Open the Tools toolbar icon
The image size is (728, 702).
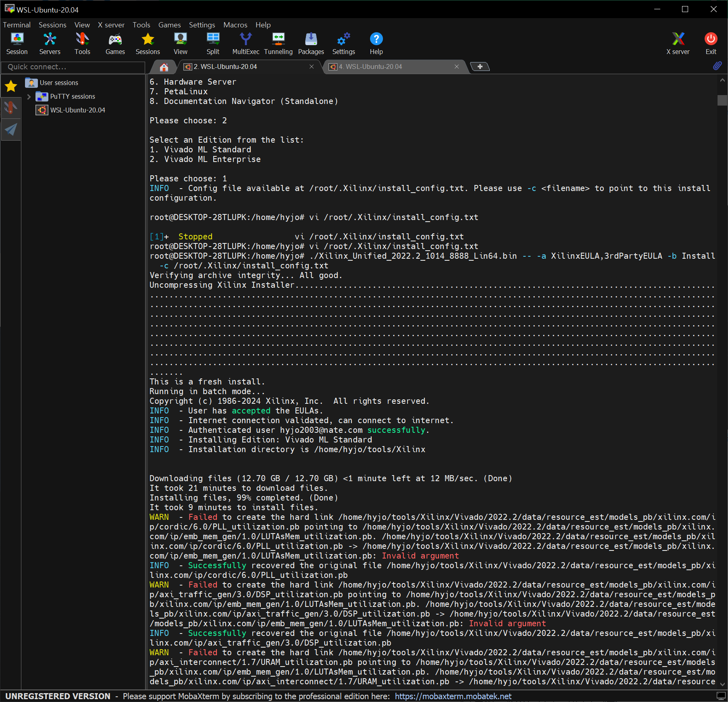tap(82, 44)
